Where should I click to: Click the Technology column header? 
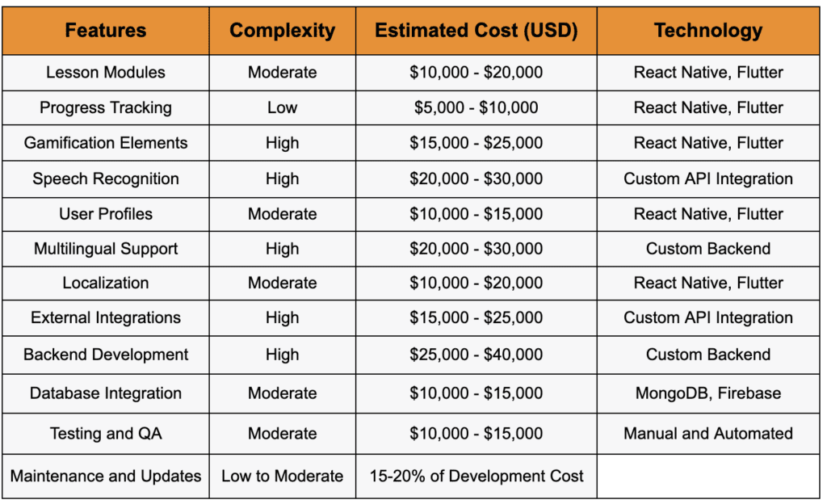point(708,31)
